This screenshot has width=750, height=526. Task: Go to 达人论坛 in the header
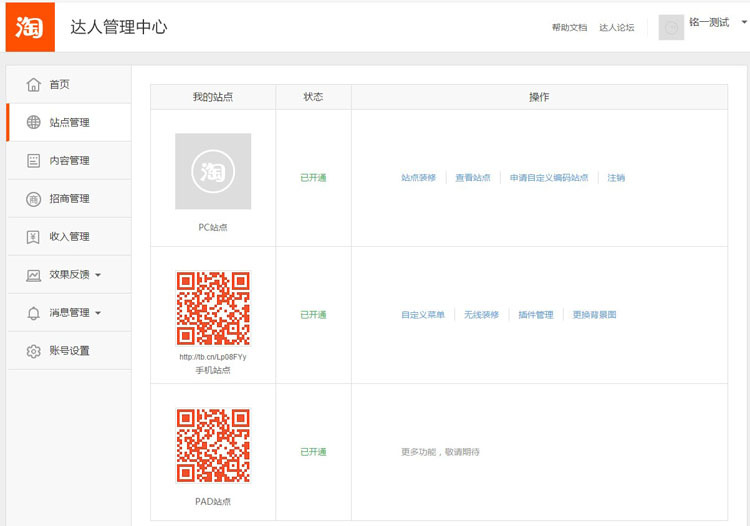pyautogui.click(x=616, y=28)
